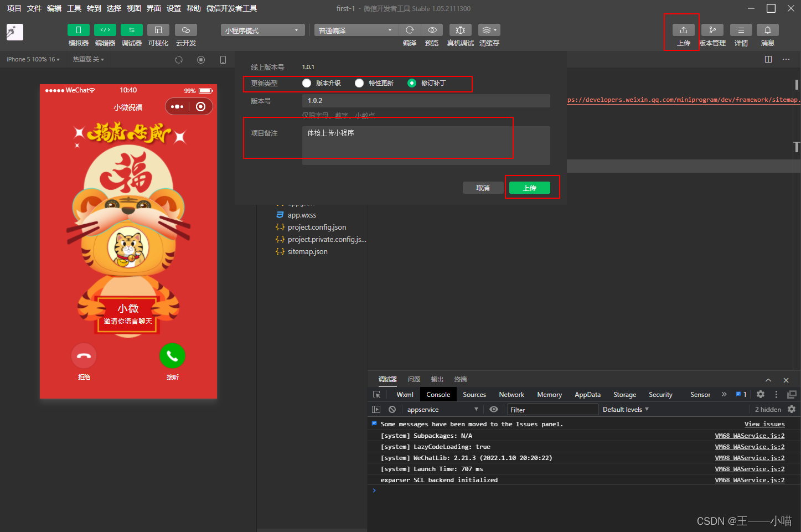This screenshot has width=801, height=532.
Task: Click the split editor icon
Action: point(768,59)
